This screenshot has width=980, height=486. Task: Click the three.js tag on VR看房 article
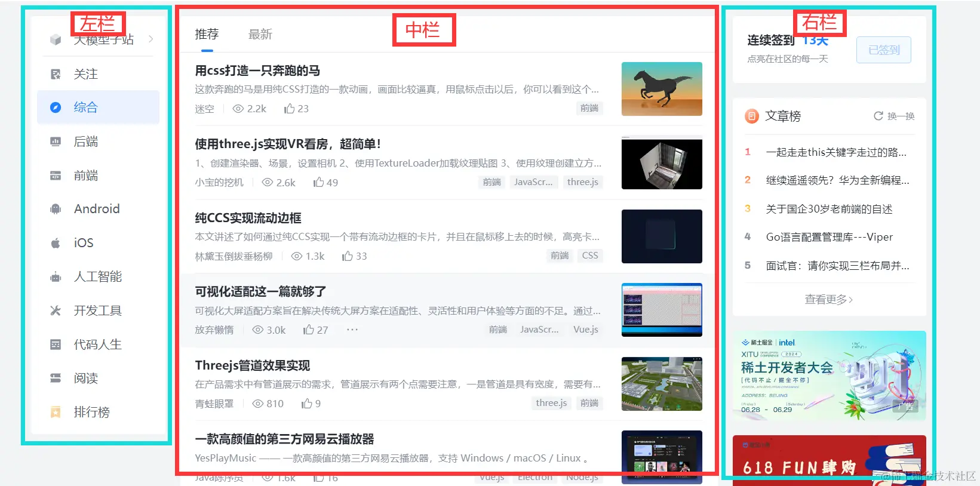coord(583,182)
